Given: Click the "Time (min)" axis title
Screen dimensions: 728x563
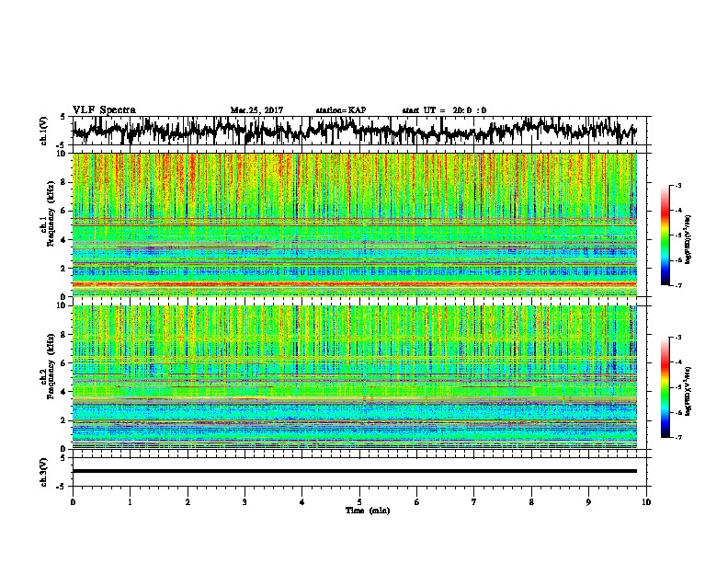Looking at the screenshot, I should click(368, 511).
